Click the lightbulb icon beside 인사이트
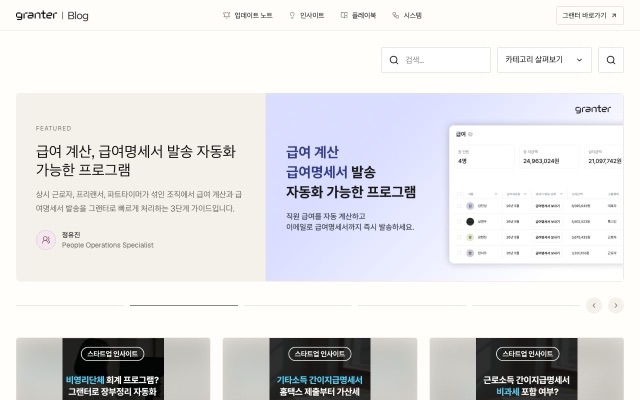This screenshot has height=400, width=640. click(x=292, y=16)
